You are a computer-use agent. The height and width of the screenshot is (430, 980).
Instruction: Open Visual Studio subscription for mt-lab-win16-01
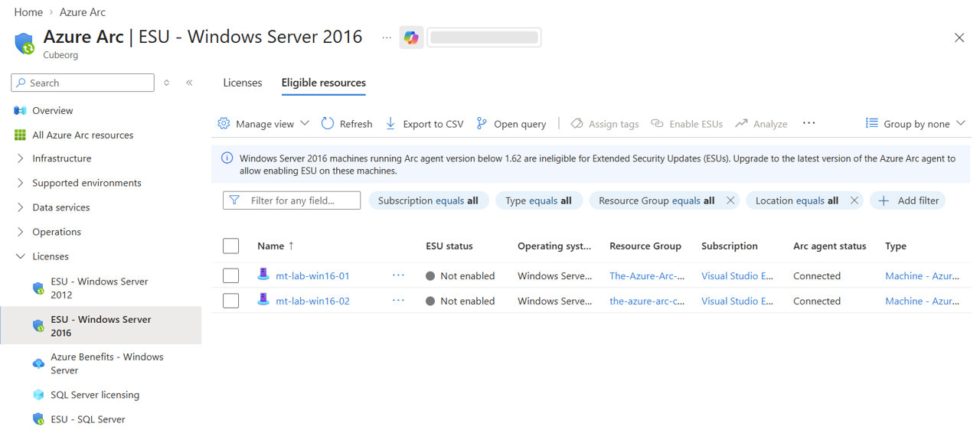tap(737, 275)
